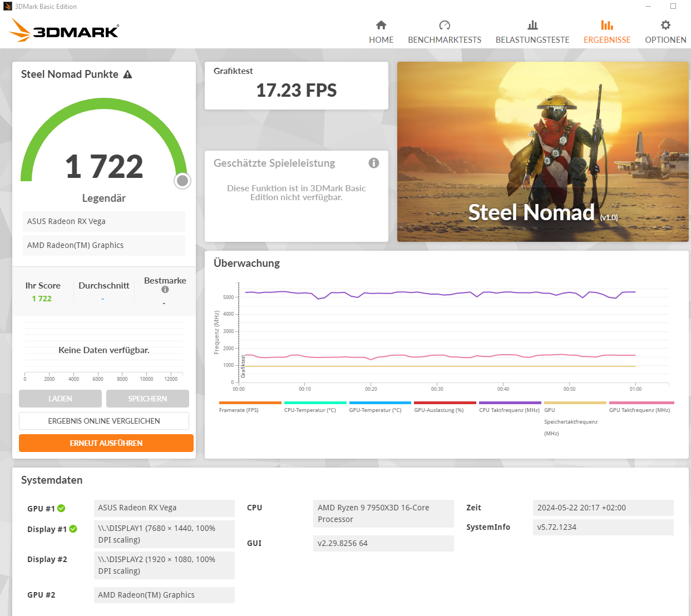
Task: Click the DISPLAY2 1920 × 1080 value
Action: (x=164, y=565)
